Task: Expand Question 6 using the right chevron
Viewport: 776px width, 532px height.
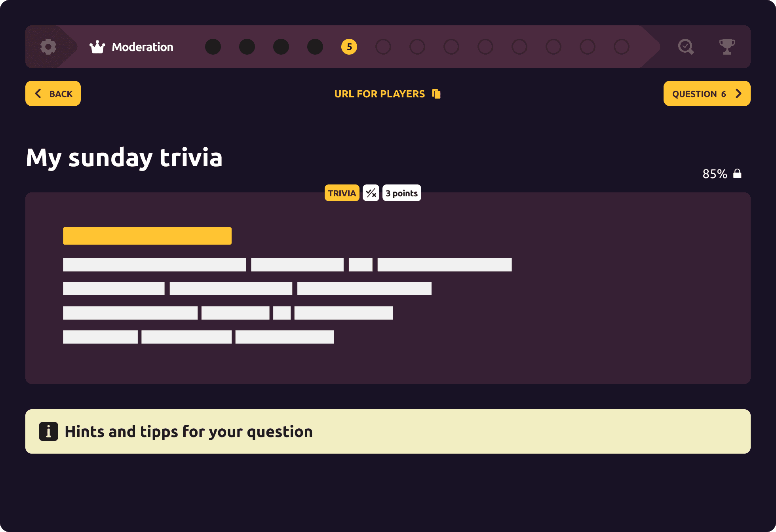Action: pos(738,93)
